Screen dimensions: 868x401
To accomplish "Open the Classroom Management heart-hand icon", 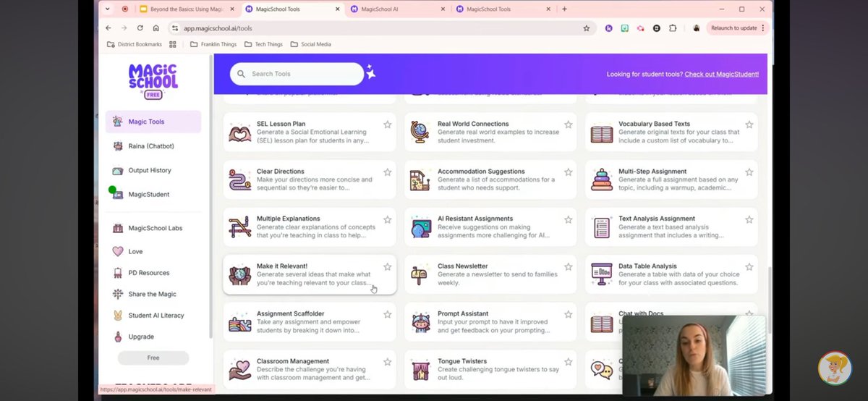I will (240, 370).
